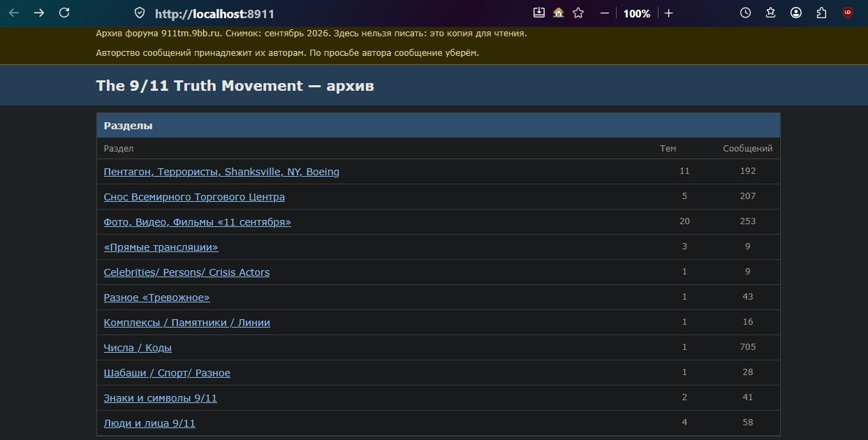Open the history clock icon

click(x=745, y=13)
